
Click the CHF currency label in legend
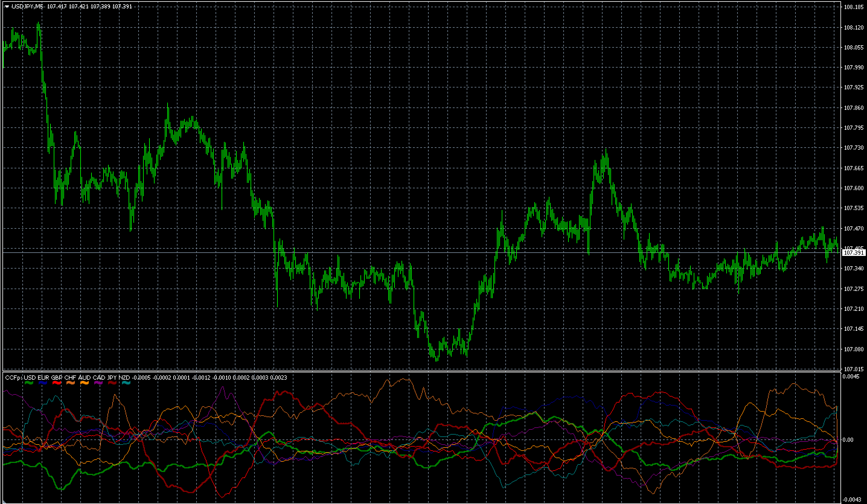click(x=70, y=378)
